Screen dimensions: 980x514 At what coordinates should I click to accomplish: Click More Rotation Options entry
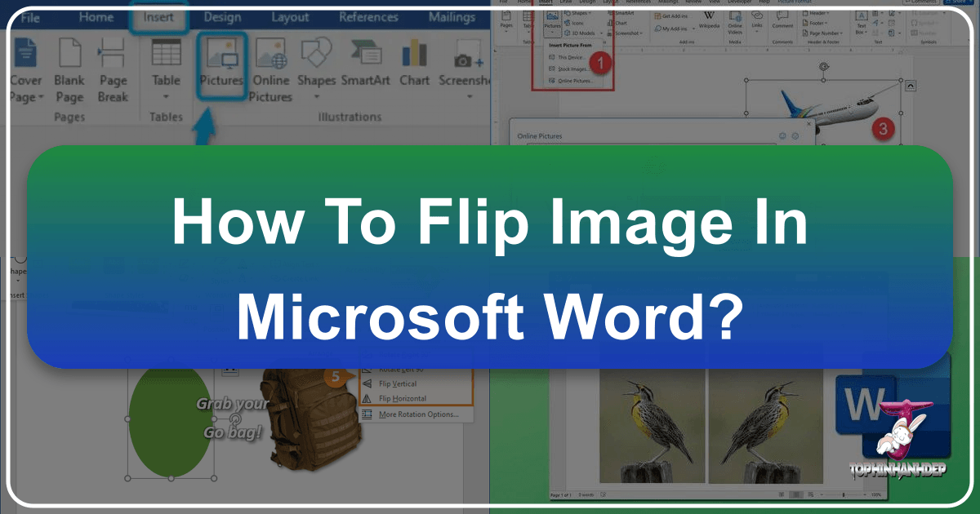click(418, 414)
